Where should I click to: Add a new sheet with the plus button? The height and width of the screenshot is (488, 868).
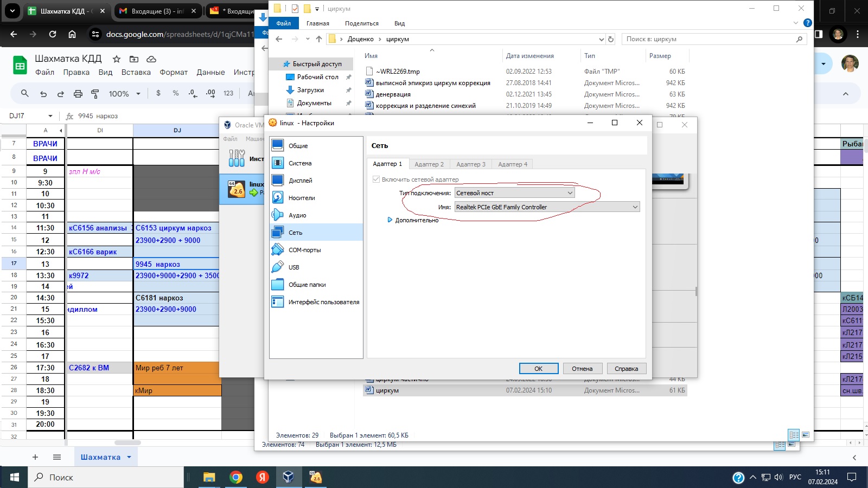35,457
